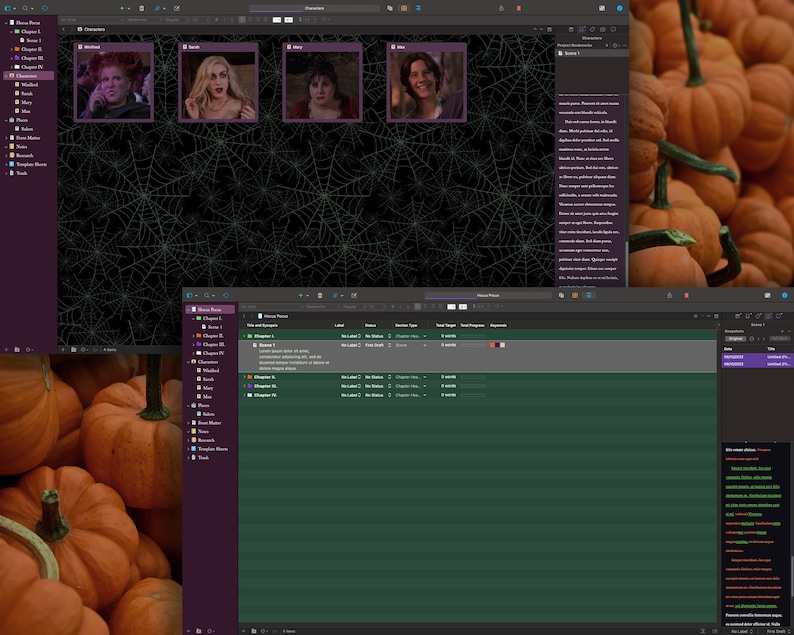
Task: Select Corkboard view mode in Hocus Pocus window
Action: point(575,295)
